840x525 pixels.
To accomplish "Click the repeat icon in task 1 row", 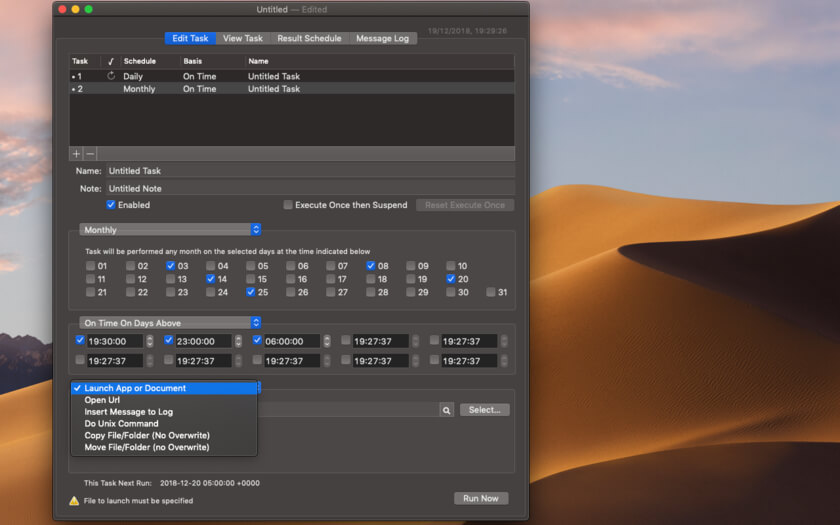I will point(111,76).
